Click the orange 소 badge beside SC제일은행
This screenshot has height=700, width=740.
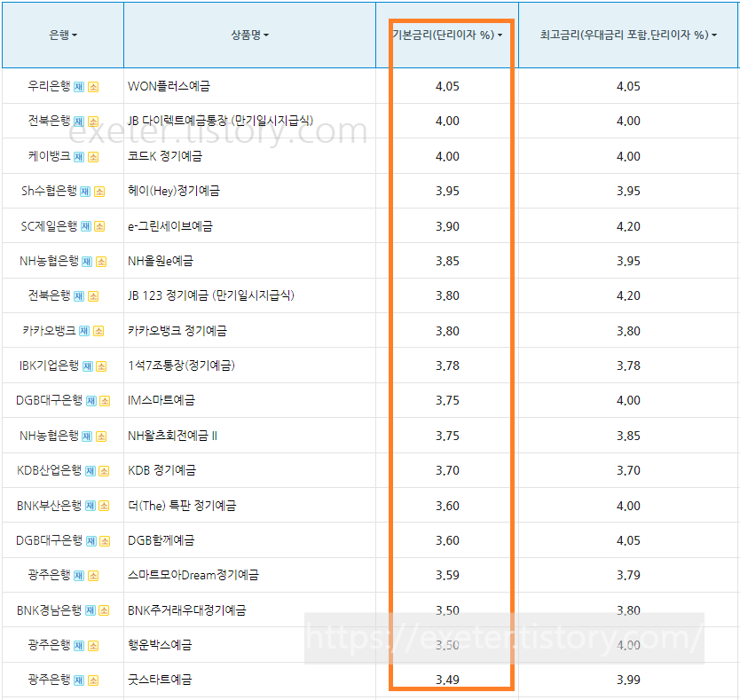tap(99, 226)
